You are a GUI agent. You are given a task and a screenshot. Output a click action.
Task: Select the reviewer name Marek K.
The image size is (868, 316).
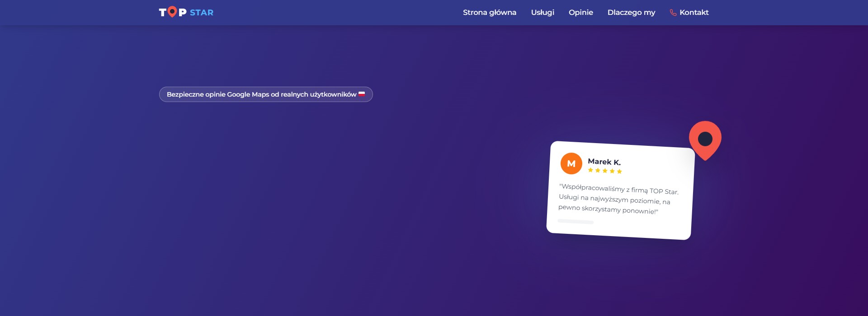point(604,162)
